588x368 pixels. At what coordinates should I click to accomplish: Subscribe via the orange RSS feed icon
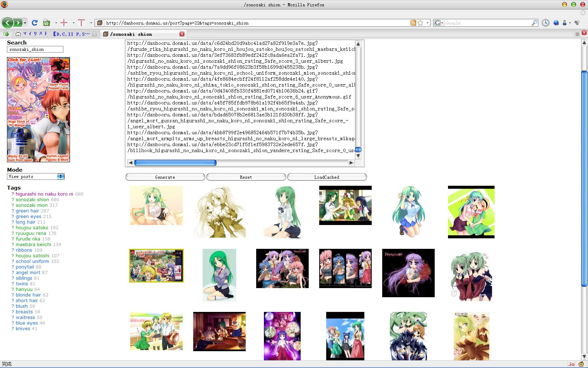[413, 23]
